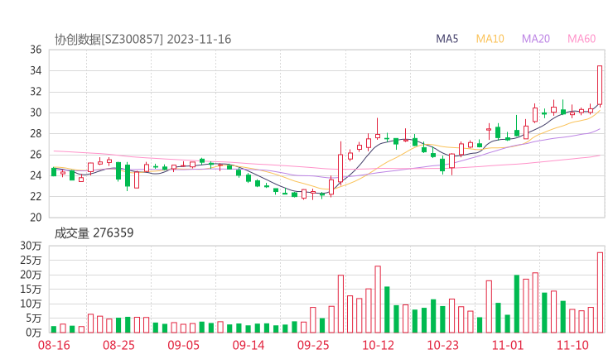Click the latest tall red candlestick near 34
Image resolution: width=613 pixels, height=364 pixels.
(x=600, y=85)
